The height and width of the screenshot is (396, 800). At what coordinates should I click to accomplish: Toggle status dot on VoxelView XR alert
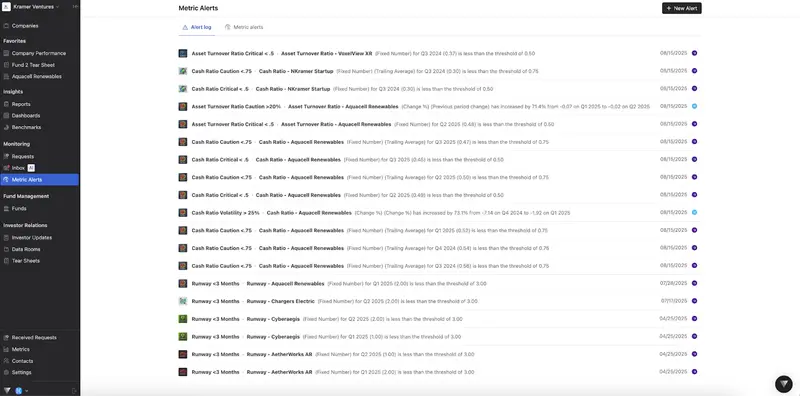click(x=694, y=53)
